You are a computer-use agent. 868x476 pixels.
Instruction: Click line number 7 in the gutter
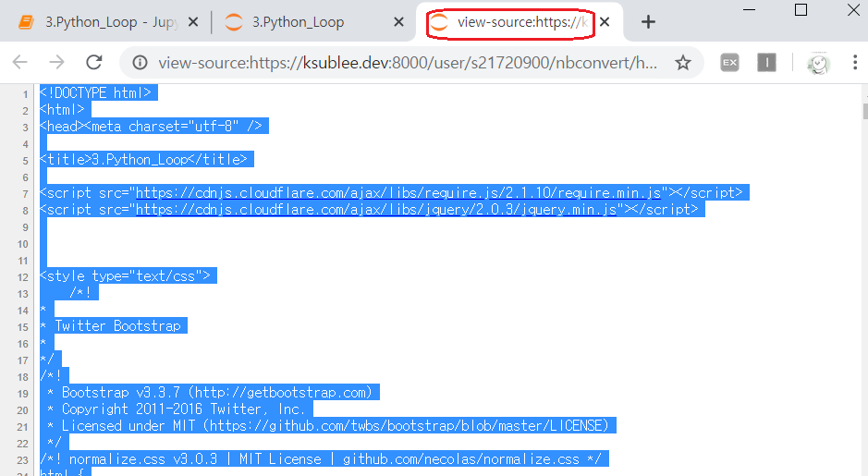coord(25,194)
